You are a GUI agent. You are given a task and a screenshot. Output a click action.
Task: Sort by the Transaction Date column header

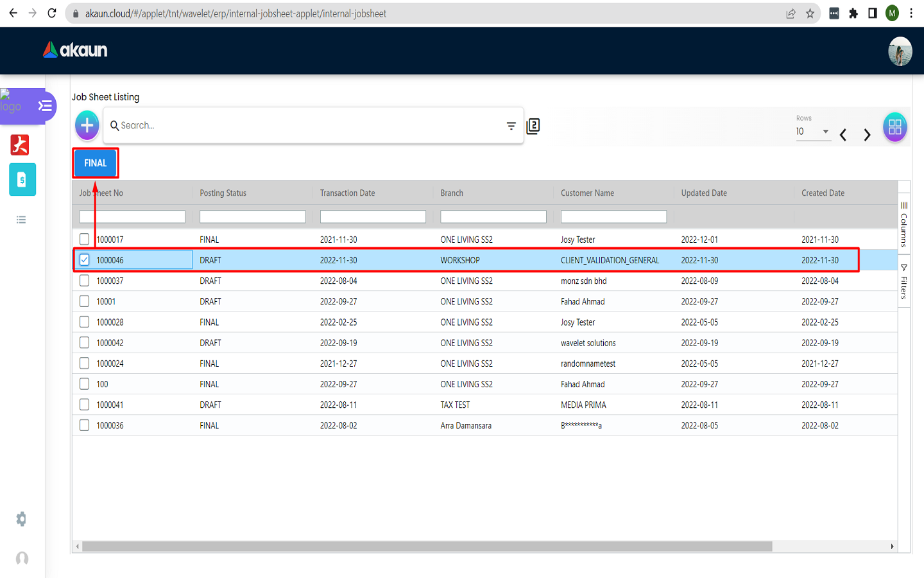347,193
